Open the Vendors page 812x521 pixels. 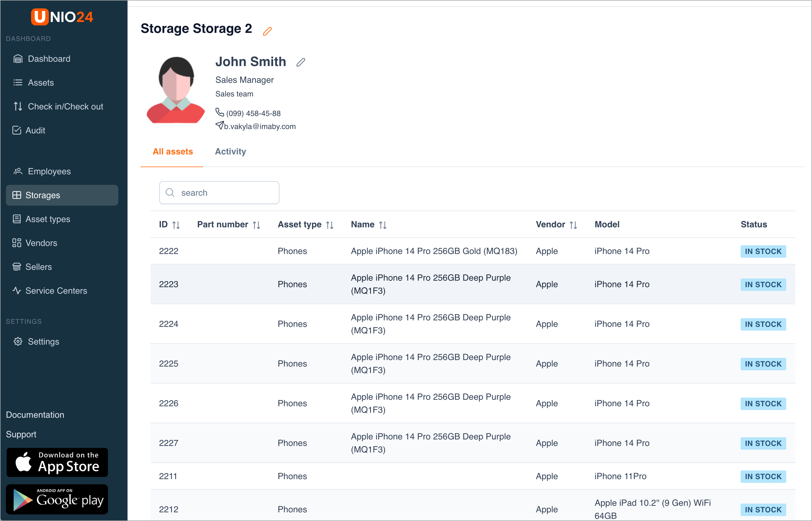41,243
